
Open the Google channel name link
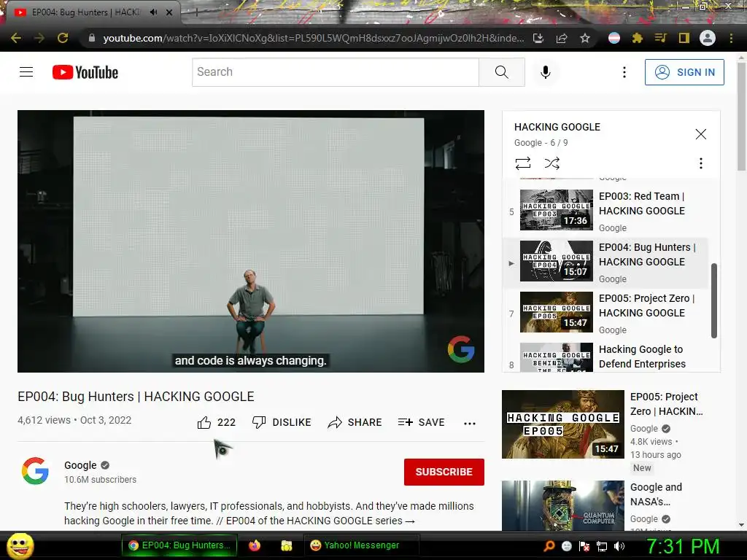(80, 465)
